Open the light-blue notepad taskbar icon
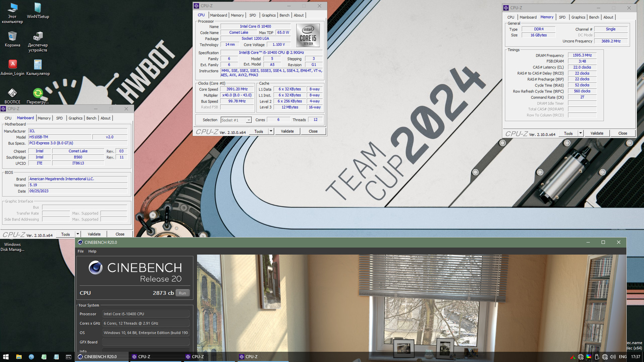 [x=56, y=357]
